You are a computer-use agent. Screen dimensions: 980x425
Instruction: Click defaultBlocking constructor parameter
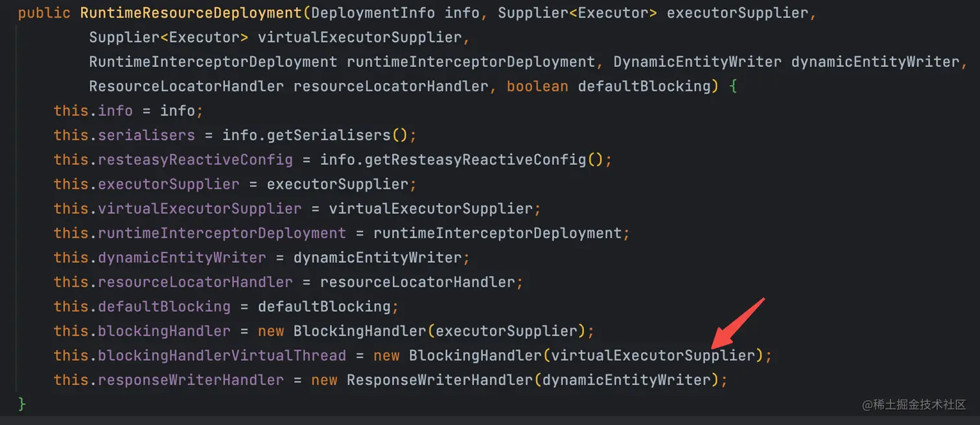(644, 86)
